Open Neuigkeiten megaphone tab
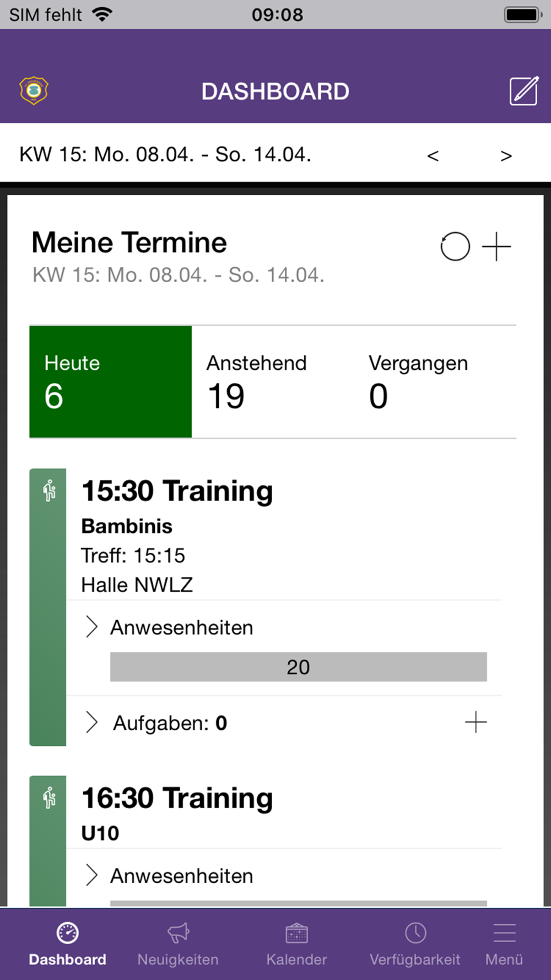 coord(178,944)
